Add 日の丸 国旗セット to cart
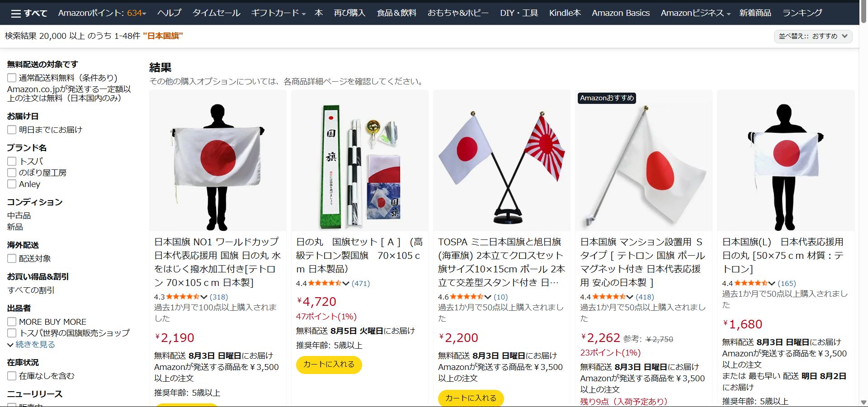The height and width of the screenshot is (407, 868). pyautogui.click(x=329, y=365)
